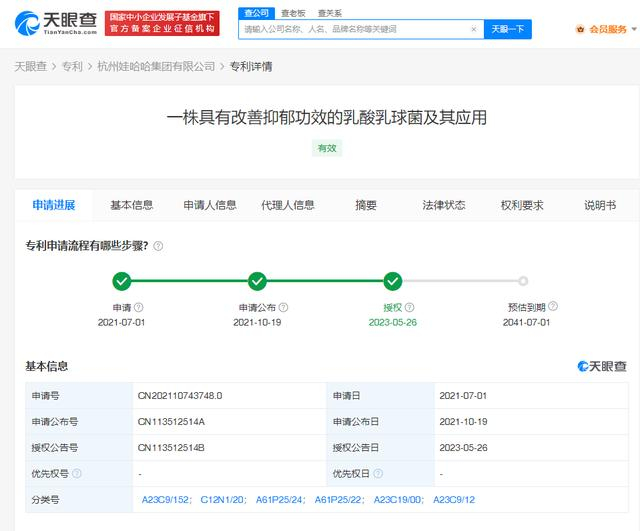640x531 pixels.
Task: Select the 查关系 search tab
Action: [329, 13]
